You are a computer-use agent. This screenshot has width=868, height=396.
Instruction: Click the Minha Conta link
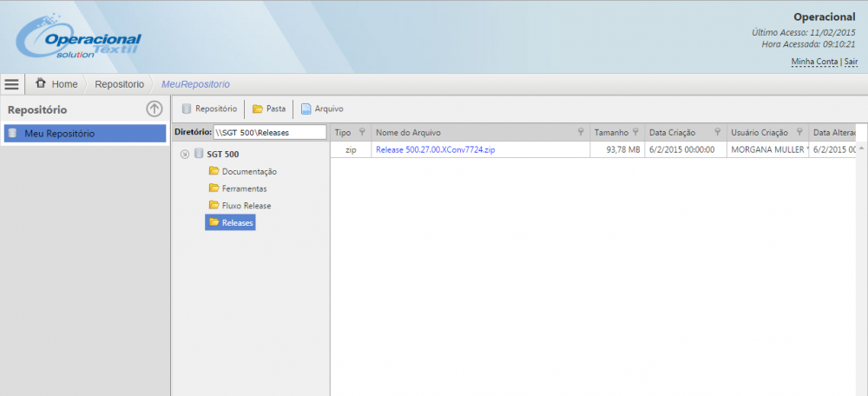[814, 62]
